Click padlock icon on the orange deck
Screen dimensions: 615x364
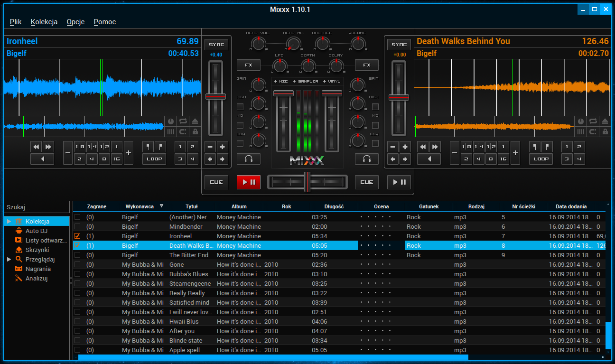click(605, 132)
